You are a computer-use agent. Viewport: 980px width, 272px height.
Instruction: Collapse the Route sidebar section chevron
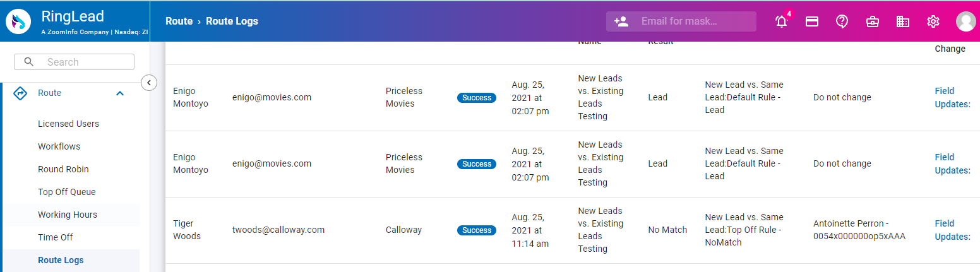(x=120, y=93)
